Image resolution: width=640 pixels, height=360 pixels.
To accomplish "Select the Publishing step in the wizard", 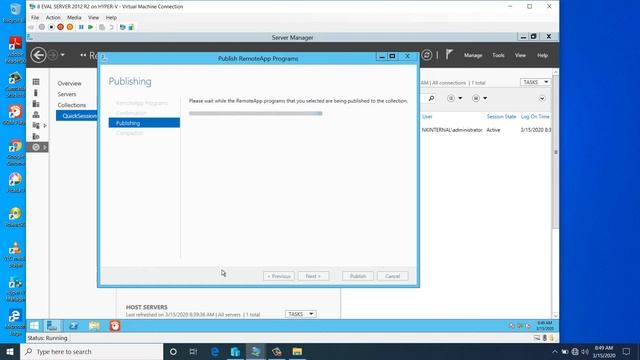I will tap(144, 123).
